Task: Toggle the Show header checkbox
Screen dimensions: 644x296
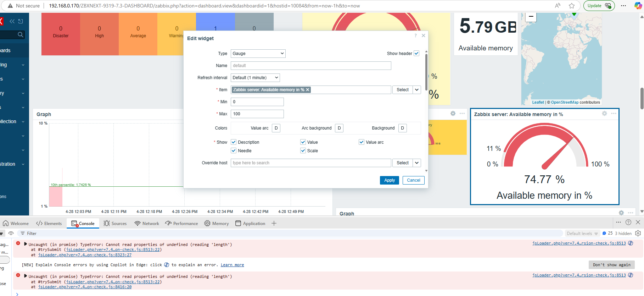Action: click(416, 53)
